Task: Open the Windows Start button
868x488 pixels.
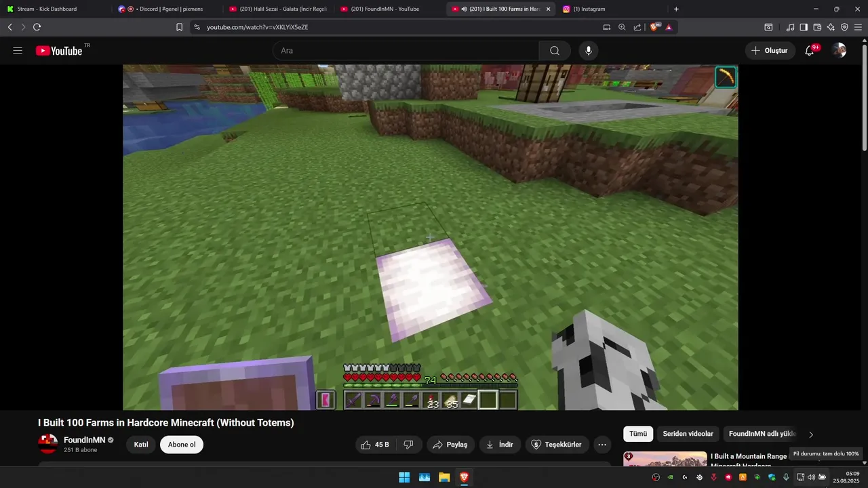Action: tap(404, 477)
